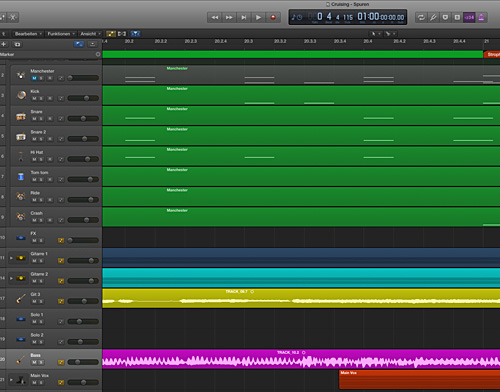Click the Crash cymbal track icon
This screenshot has width=500, height=392.
(x=21, y=217)
